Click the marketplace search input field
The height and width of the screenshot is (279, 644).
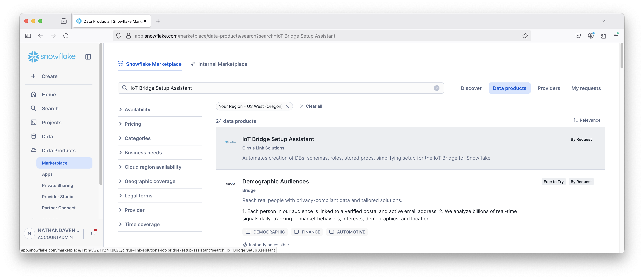click(x=281, y=88)
